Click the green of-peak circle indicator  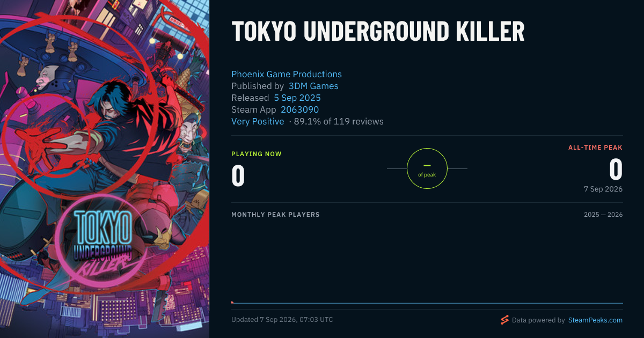(x=427, y=168)
